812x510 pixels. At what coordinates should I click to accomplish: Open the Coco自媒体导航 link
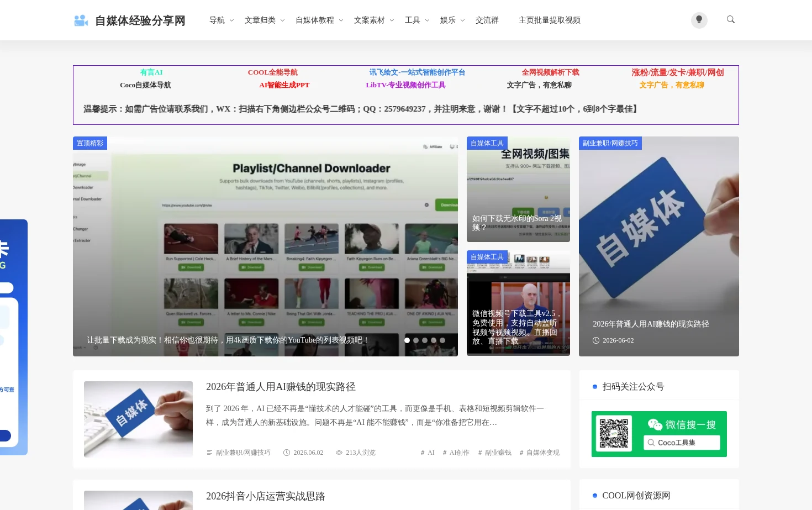[x=146, y=85]
